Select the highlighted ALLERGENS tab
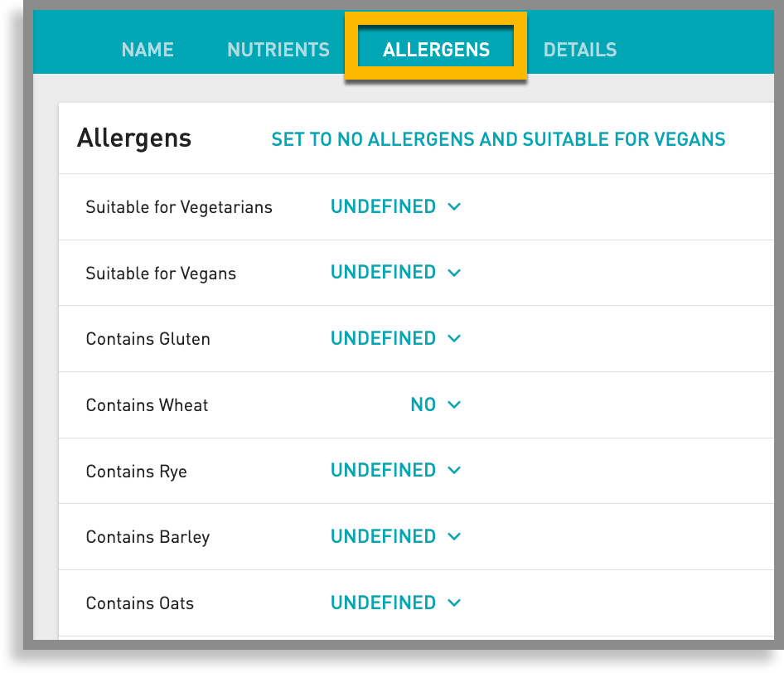784x673 pixels. coord(437,50)
